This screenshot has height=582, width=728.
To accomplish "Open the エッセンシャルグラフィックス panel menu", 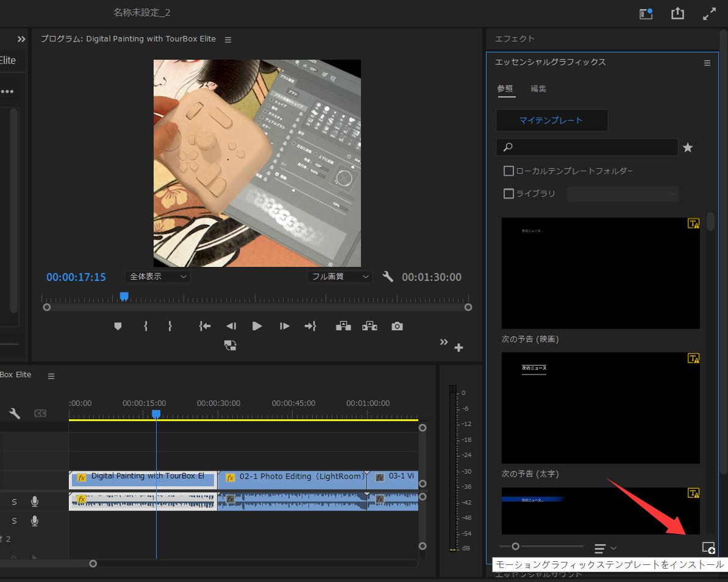I will (707, 63).
